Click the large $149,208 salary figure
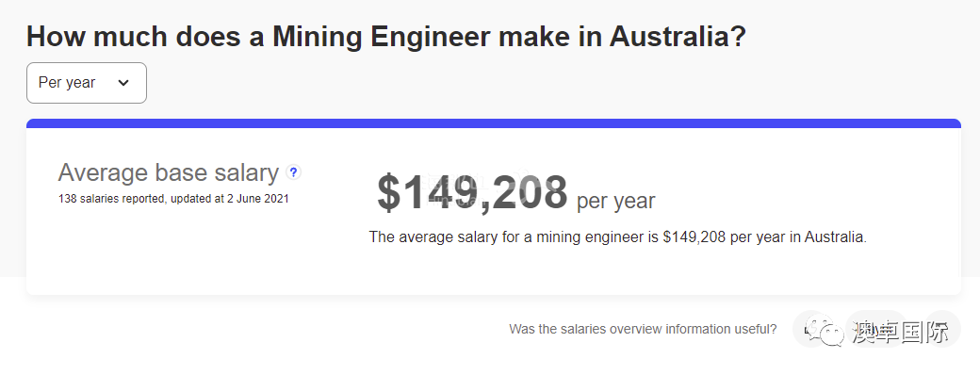The image size is (980, 375). pos(472,192)
